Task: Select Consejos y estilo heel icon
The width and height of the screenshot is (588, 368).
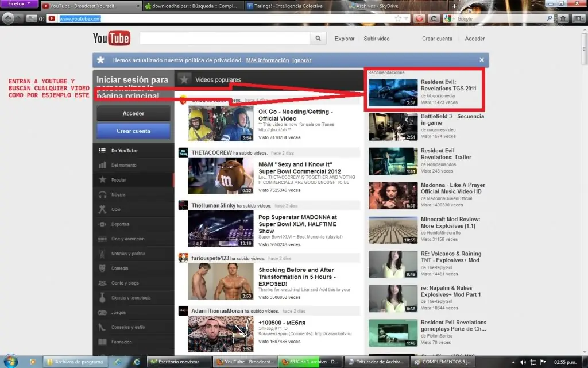Action: [x=102, y=327]
